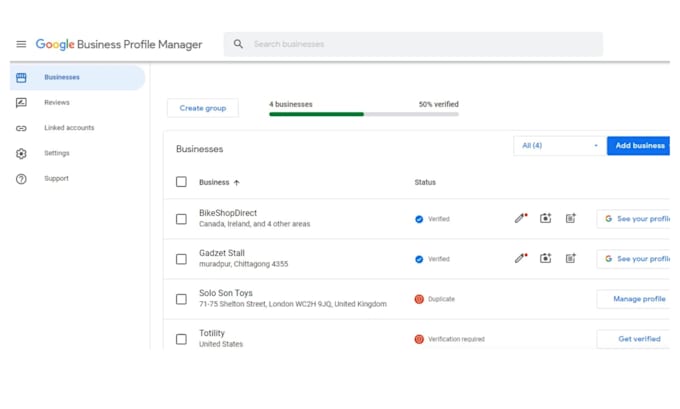Focus the Search businesses field
The width and height of the screenshot is (680, 409).
coord(413,44)
